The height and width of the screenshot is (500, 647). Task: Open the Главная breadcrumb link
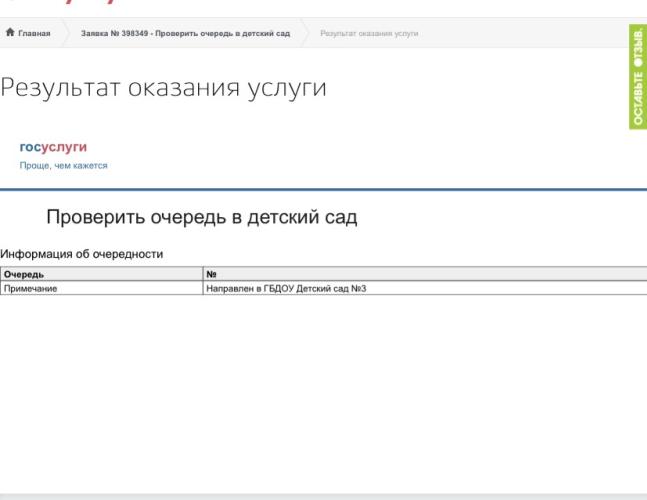pyautogui.click(x=34, y=33)
